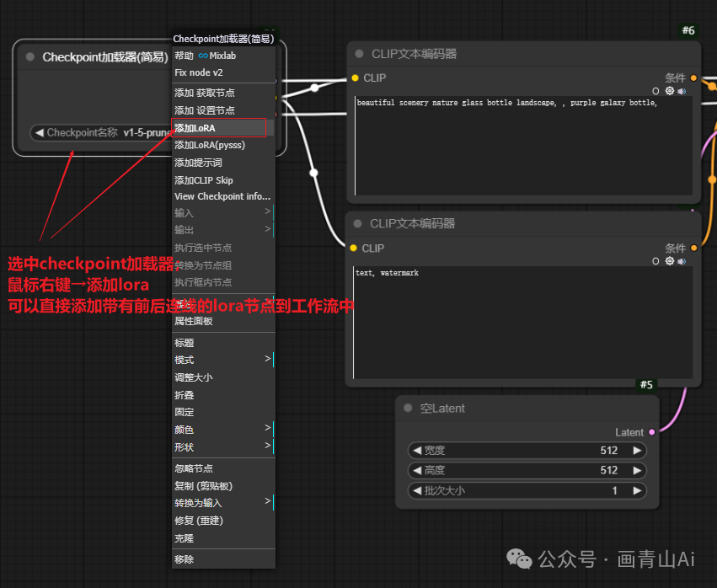Click the speaker icon in the top CLIP encoder

pos(682,91)
